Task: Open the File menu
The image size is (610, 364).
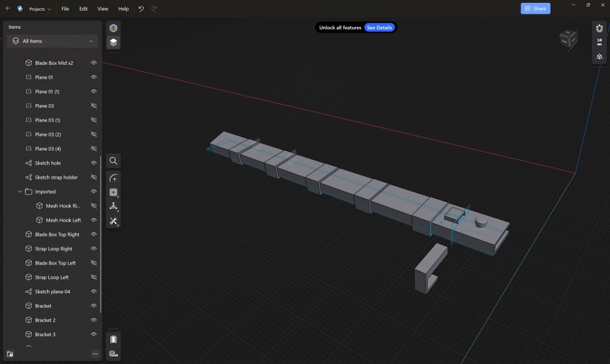Action: click(x=65, y=9)
